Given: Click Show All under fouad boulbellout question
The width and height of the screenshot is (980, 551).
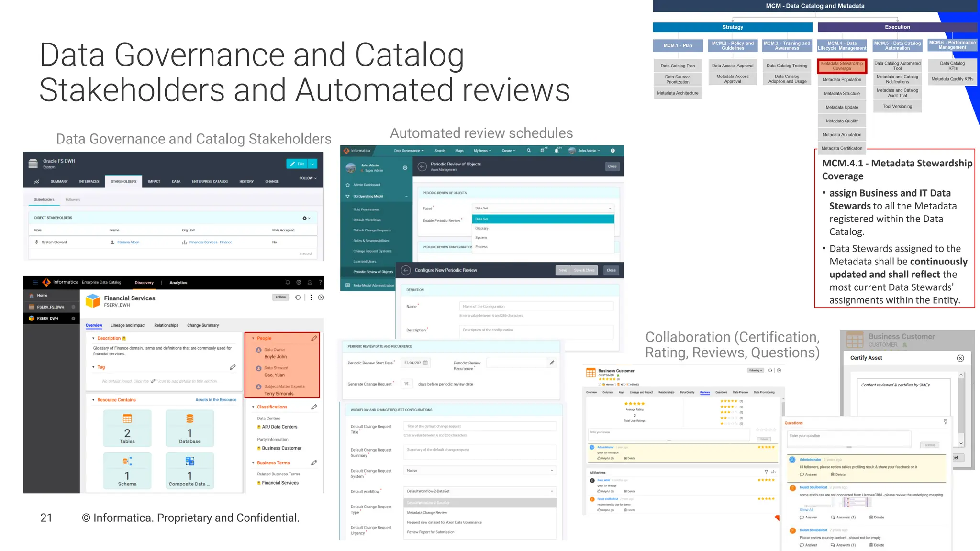Looking at the screenshot, I should (806, 510).
